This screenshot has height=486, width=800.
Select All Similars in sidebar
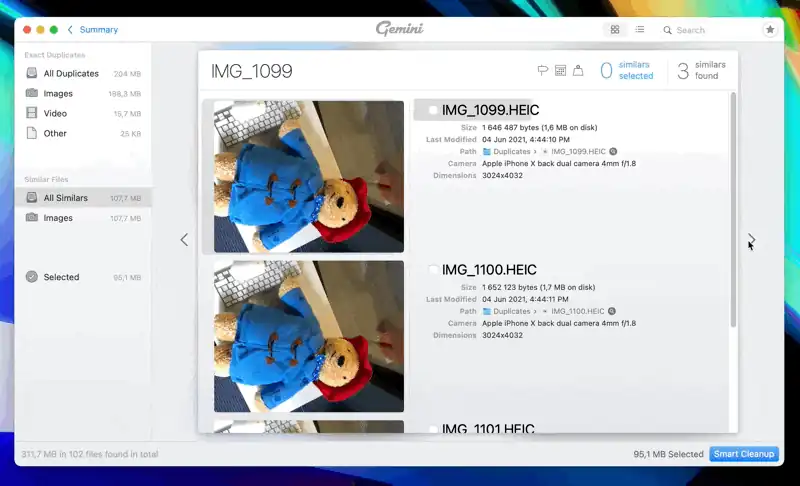tap(83, 198)
